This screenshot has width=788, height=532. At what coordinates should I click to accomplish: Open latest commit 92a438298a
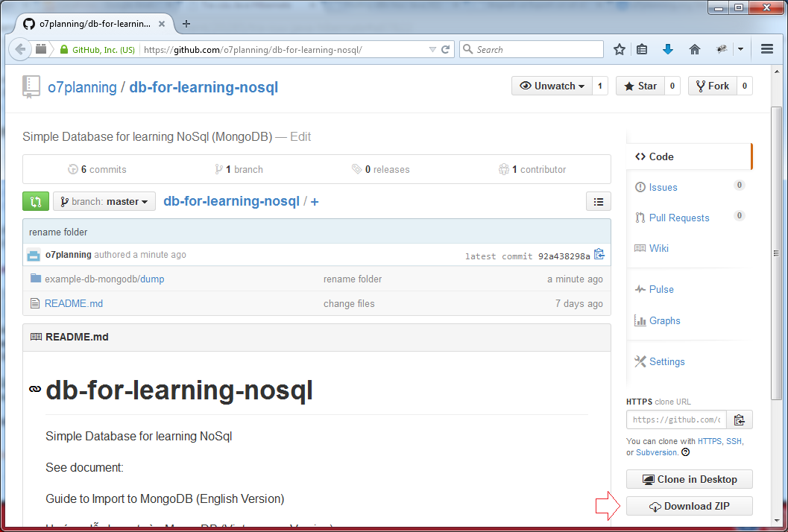point(564,256)
